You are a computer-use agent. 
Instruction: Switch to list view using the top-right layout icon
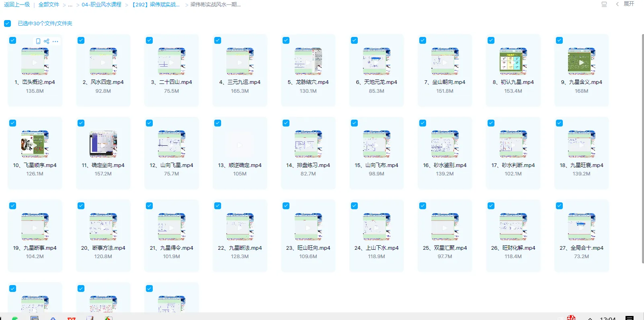point(604,4)
